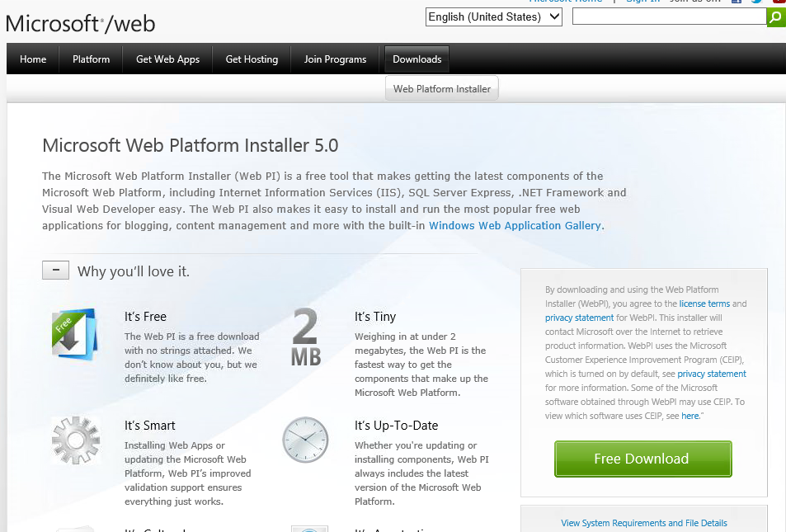Viewport: 786px width, 532px height.
Task: Select the gear icon next to 'It's Smart'
Action: pyautogui.click(x=75, y=440)
